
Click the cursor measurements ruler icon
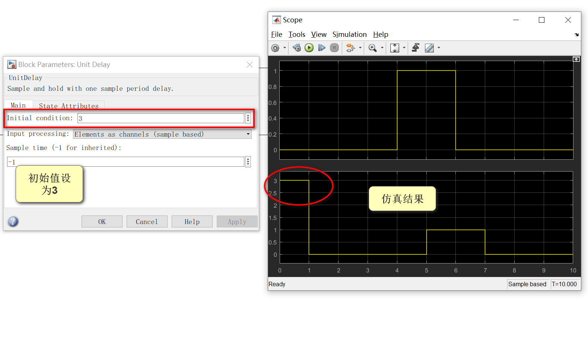point(429,48)
